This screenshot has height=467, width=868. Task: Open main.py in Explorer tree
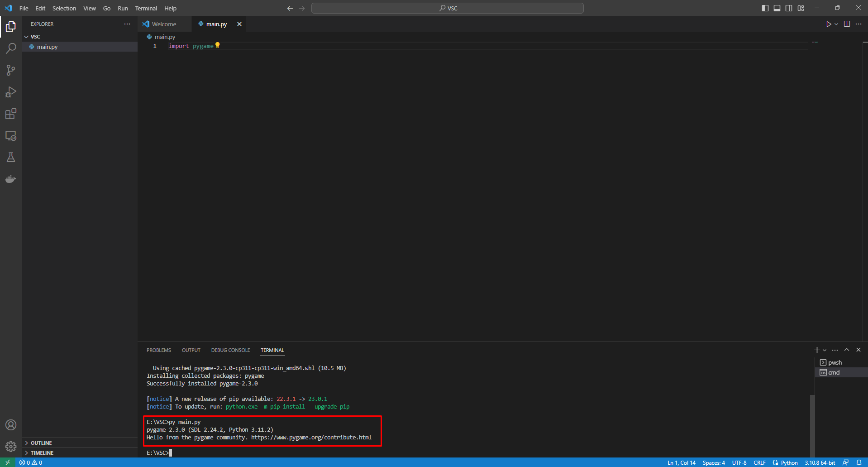tap(80, 47)
